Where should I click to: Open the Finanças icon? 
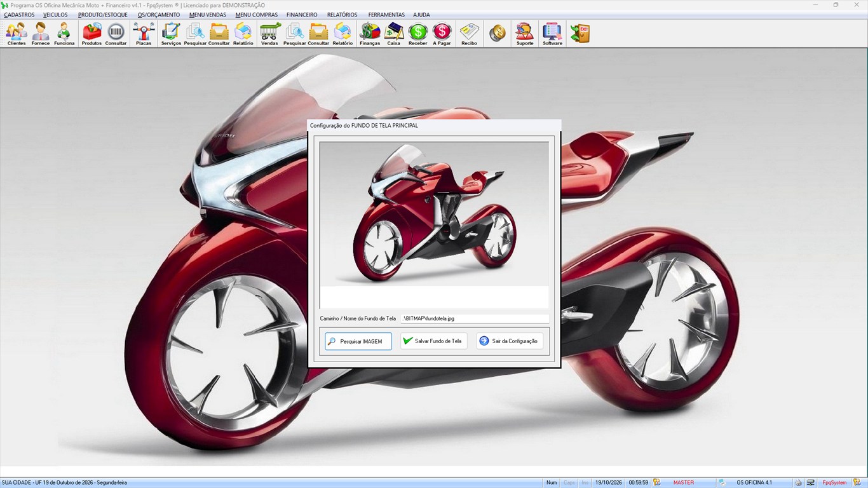click(370, 34)
